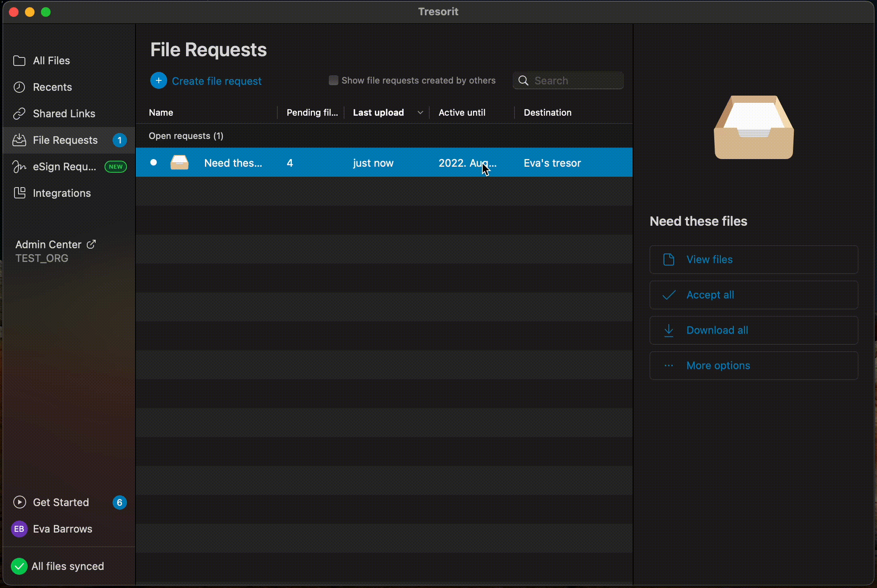This screenshot has width=877, height=588.
Task: Click the Get Started play icon
Action: point(19,502)
